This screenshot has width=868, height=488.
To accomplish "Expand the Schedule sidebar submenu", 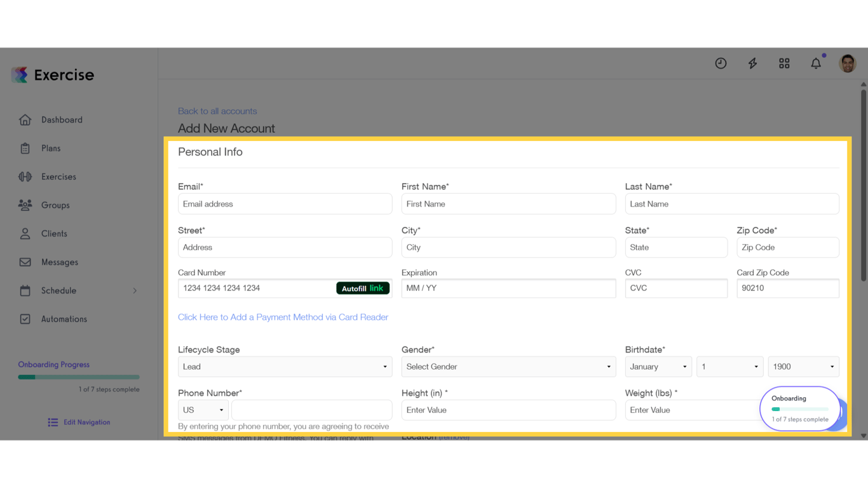I will click(x=59, y=290).
